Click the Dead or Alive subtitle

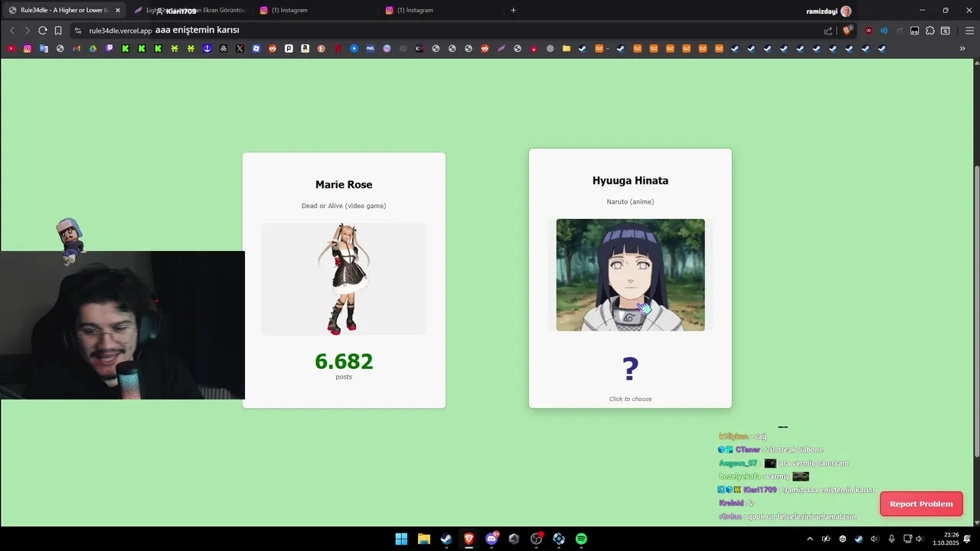coord(344,206)
